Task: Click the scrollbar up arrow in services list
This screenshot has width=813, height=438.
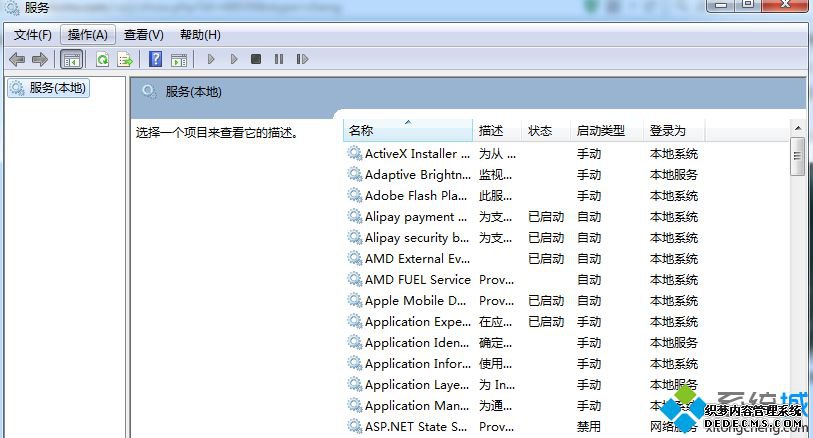Action: (798, 128)
